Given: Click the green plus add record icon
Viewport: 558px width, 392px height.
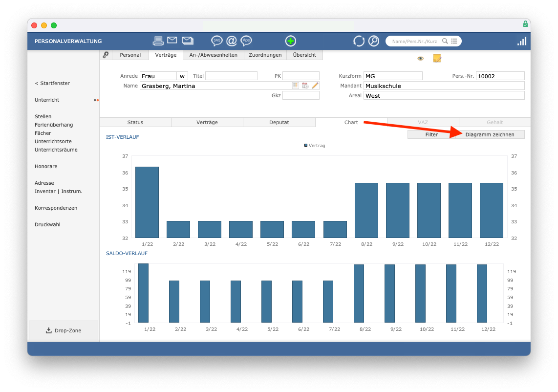Looking at the screenshot, I should pos(290,41).
